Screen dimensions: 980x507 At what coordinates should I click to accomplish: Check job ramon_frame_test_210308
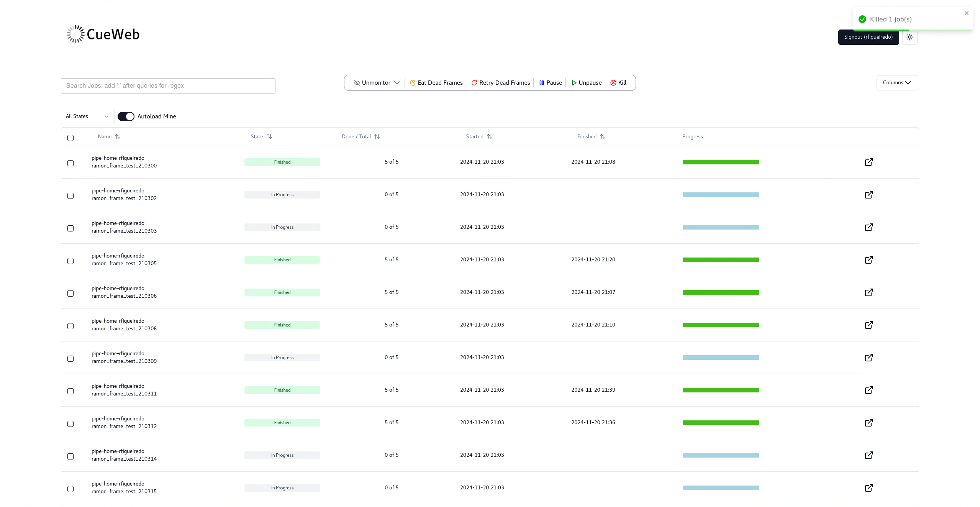[x=70, y=326]
